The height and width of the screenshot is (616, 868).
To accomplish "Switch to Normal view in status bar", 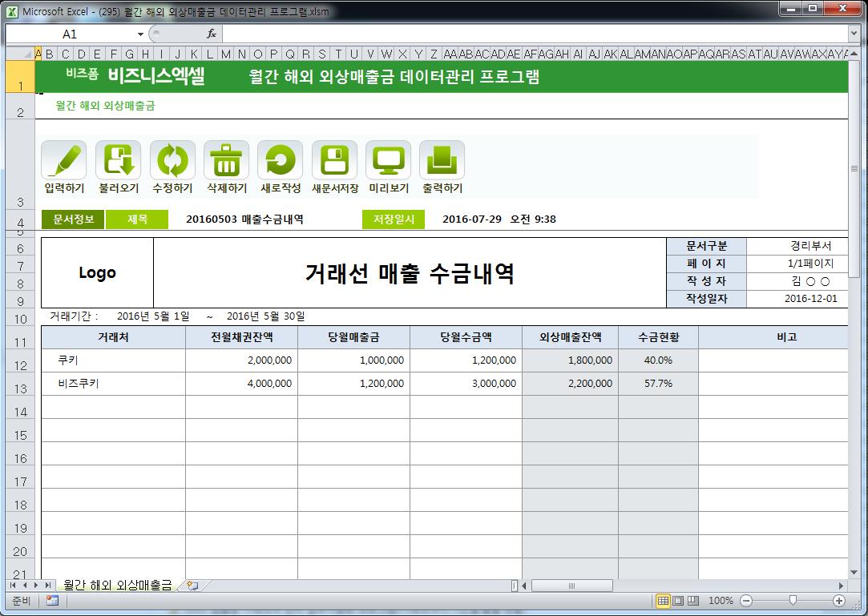I will 663,601.
